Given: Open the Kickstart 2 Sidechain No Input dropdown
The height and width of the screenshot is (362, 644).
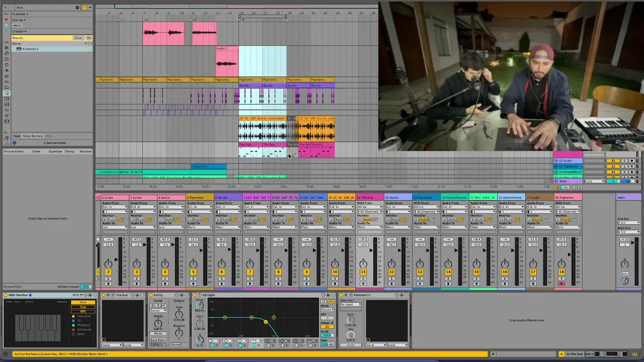Looking at the screenshot, I should (351, 304).
